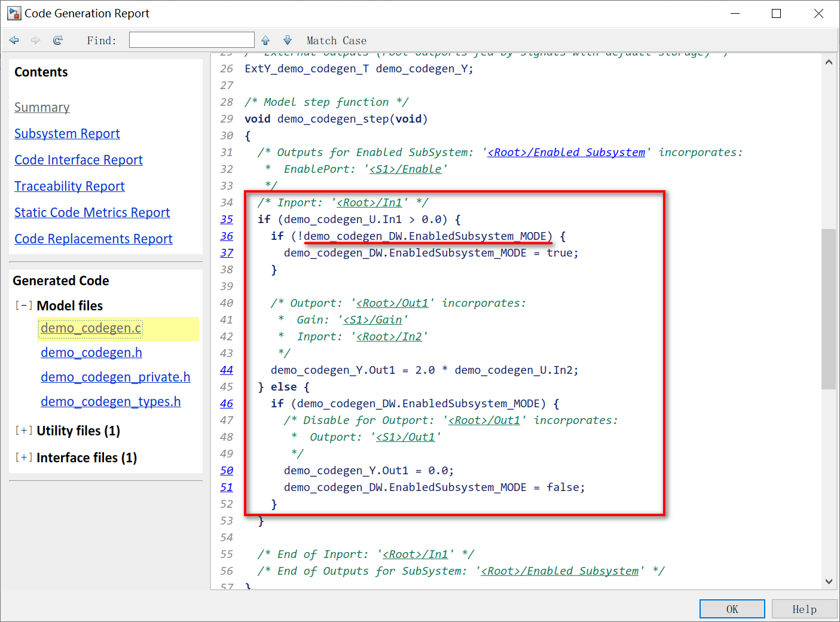Go back using the left arrow icon
This screenshot has height=622, width=840.
point(14,40)
